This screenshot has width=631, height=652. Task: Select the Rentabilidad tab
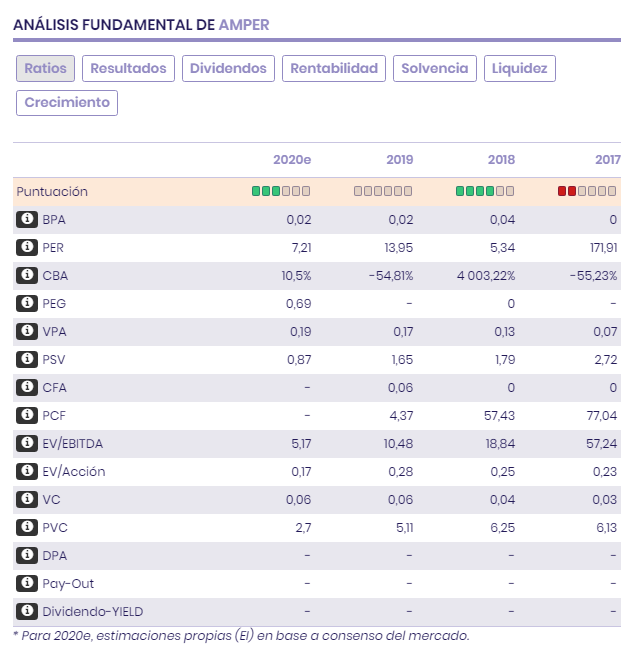[334, 68]
